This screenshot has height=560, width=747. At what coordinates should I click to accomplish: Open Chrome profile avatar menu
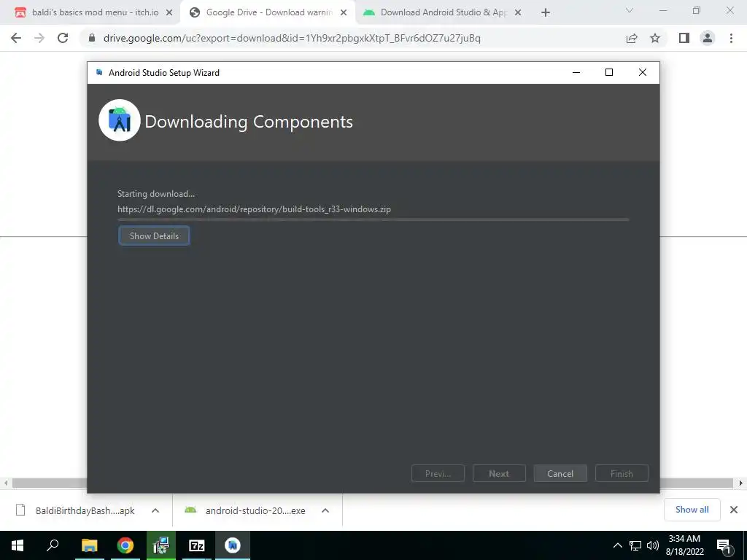pos(708,38)
